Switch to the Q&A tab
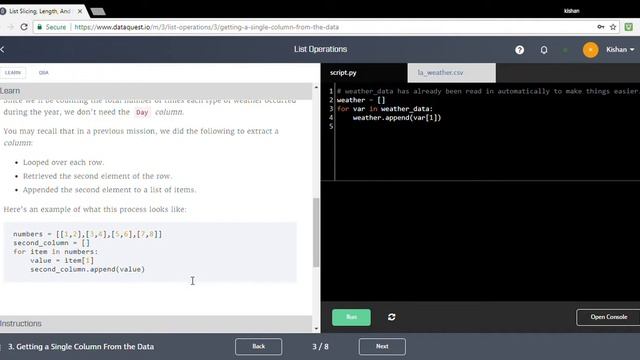Screen dimensions: 640x360 44,73
